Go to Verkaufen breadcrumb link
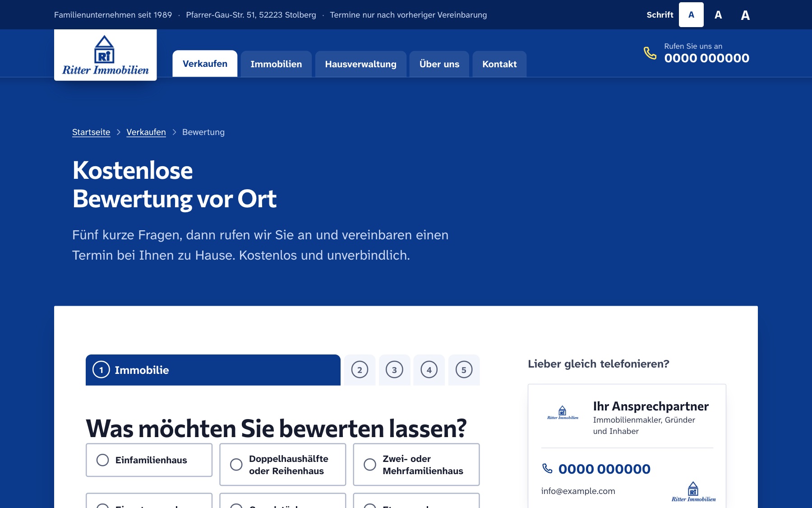This screenshot has width=812, height=508. coord(146,132)
